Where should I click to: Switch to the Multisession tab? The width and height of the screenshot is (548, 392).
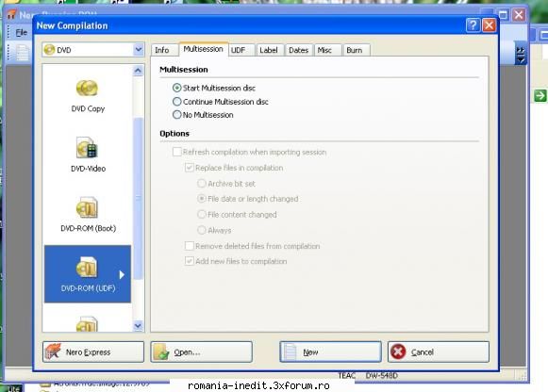[x=204, y=49]
